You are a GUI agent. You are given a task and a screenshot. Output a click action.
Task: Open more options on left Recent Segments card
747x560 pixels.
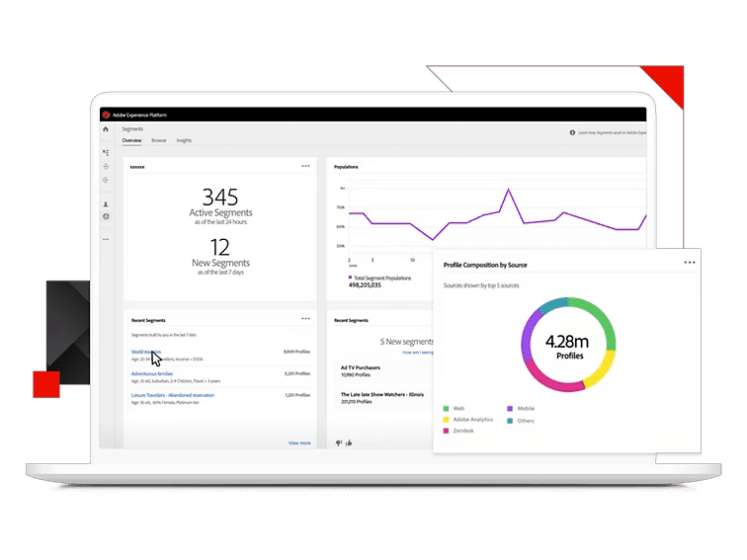point(305,320)
